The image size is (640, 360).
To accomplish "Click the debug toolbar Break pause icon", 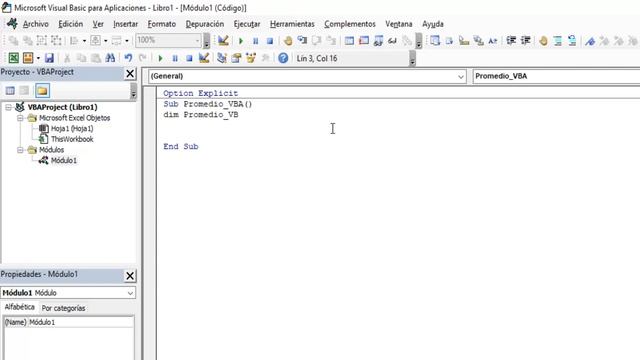I will pos(256,41).
